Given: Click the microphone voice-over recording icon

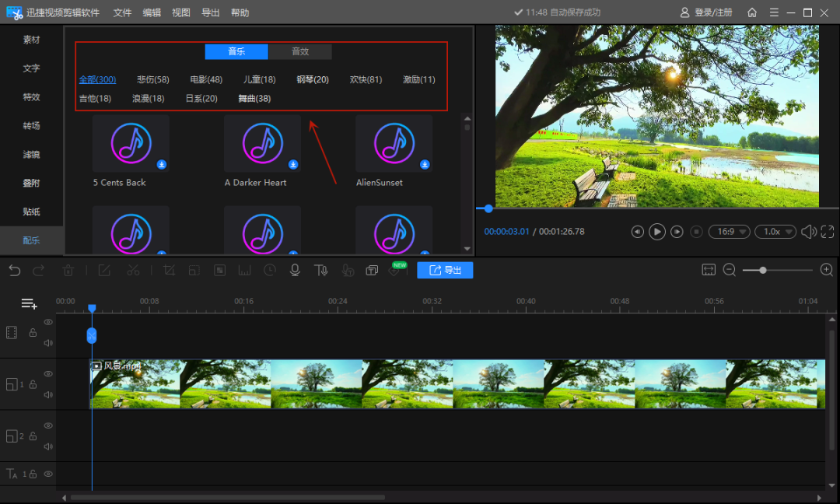Looking at the screenshot, I should 295,270.
